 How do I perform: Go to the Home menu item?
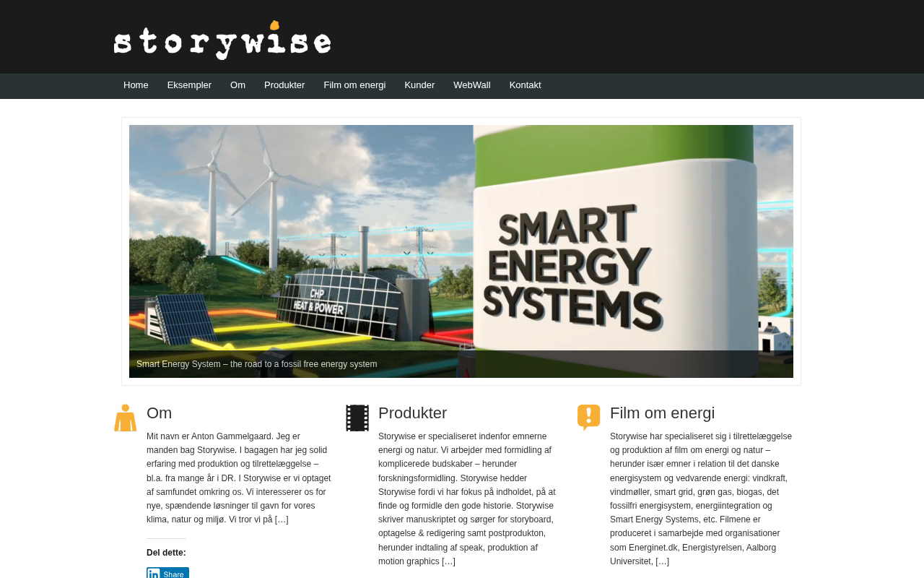(x=136, y=85)
